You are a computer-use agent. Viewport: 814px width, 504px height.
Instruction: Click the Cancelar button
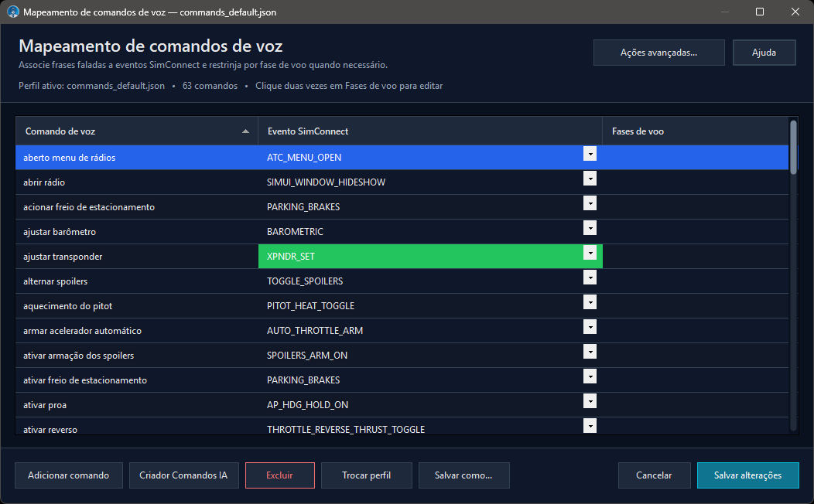(x=654, y=475)
